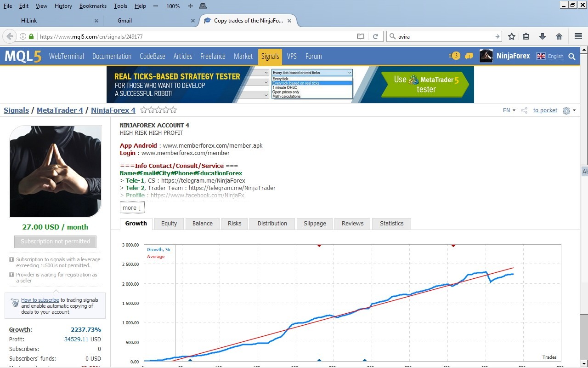Open the History menu

63,6
